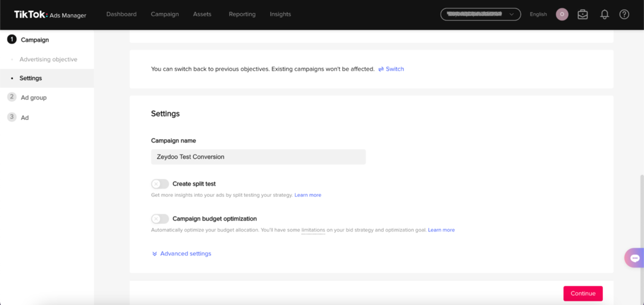Click Learn more under split test
This screenshot has height=305, width=644.
coord(308,195)
